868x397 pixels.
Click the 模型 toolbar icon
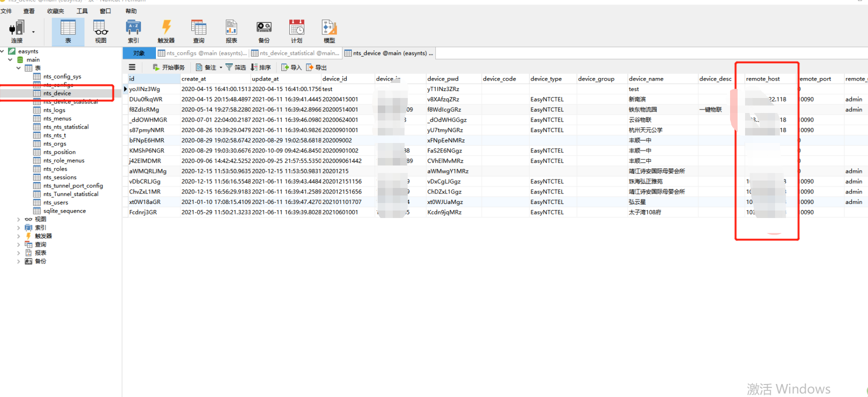click(x=329, y=31)
